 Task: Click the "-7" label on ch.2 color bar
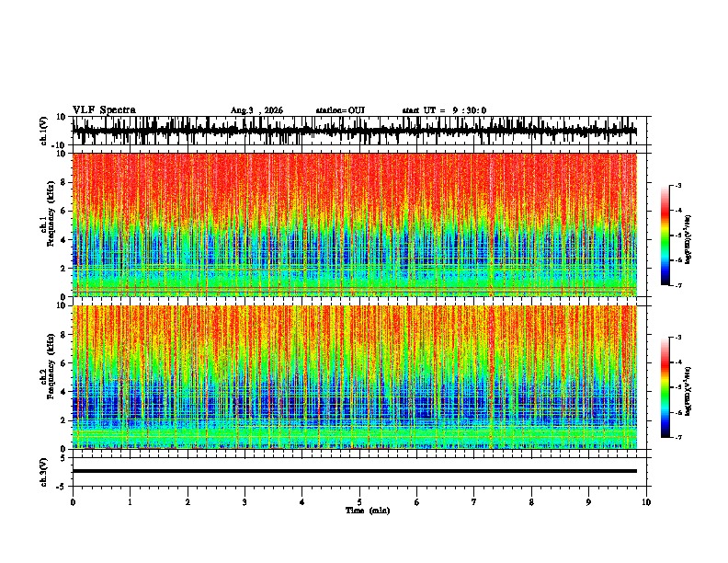tap(678, 437)
